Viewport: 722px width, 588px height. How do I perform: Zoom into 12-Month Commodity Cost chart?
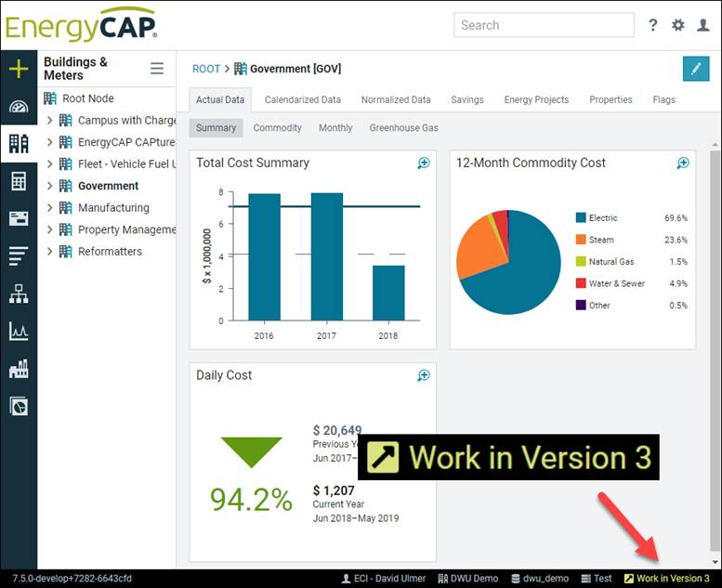683,163
